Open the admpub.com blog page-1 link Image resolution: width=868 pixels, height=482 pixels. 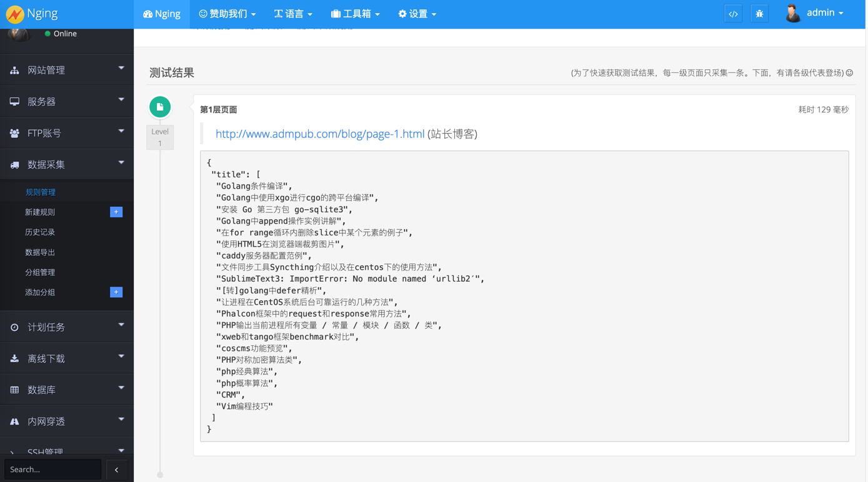[x=319, y=134]
